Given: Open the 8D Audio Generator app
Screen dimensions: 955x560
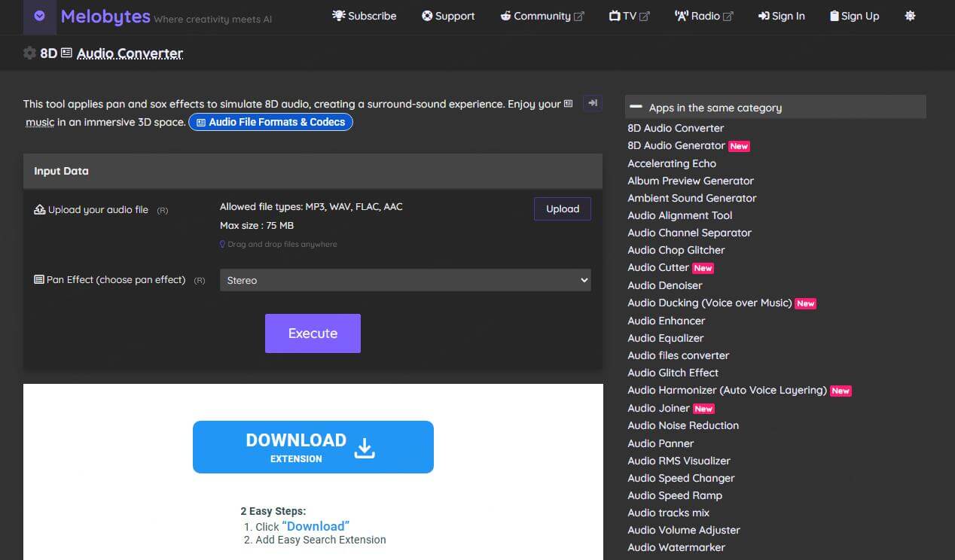Looking at the screenshot, I should coord(676,145).
